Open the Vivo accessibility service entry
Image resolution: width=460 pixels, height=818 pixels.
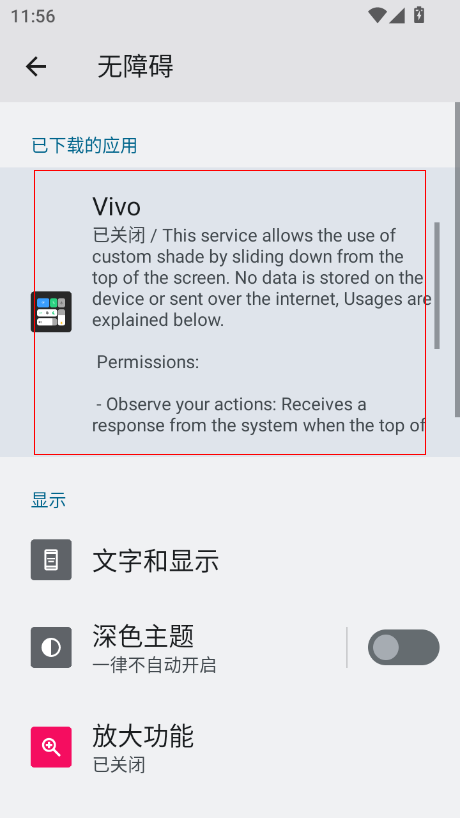click(x=230, y=312)
